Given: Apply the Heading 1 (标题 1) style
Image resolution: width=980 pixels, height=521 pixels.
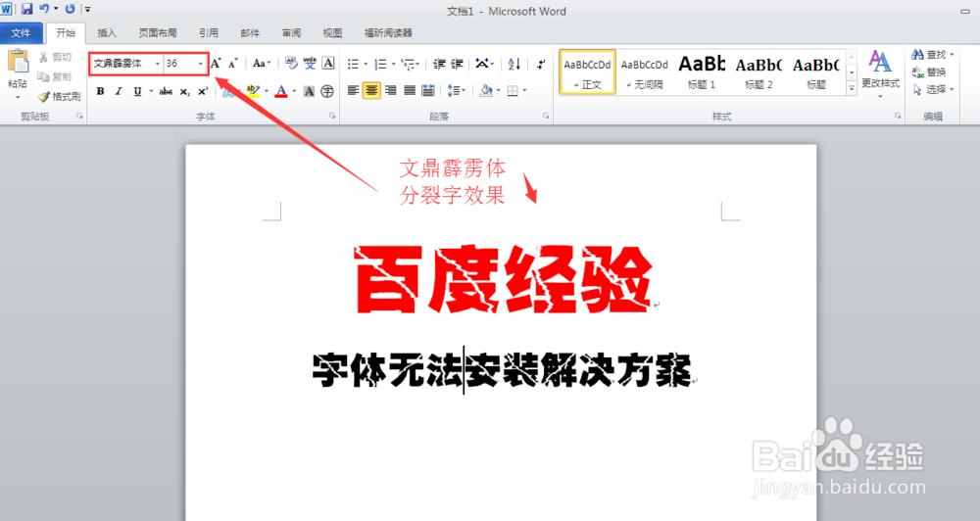Looking at the screenshot, I should [x=702, y=72].
